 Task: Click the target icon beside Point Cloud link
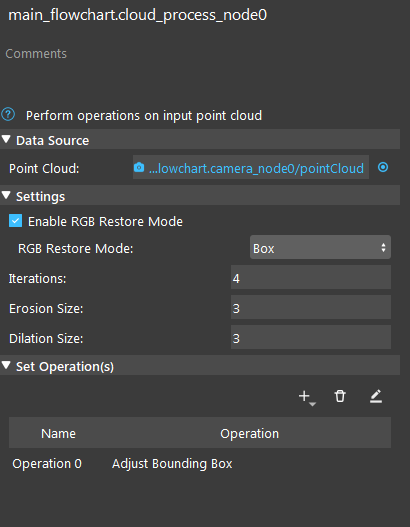tap(383, 167)
